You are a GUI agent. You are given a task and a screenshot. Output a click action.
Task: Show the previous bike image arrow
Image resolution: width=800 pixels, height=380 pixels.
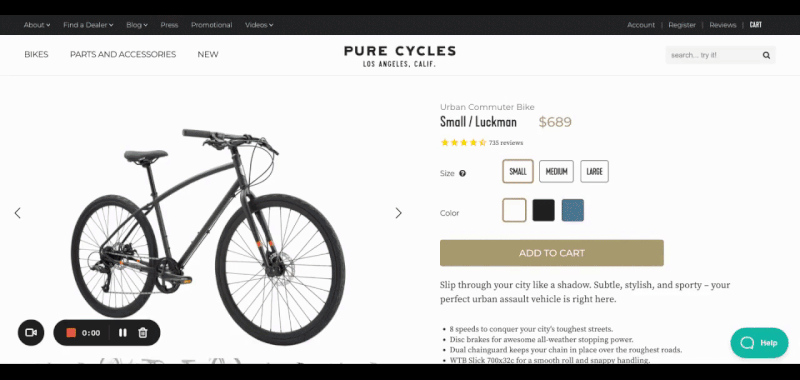point(17,213)
